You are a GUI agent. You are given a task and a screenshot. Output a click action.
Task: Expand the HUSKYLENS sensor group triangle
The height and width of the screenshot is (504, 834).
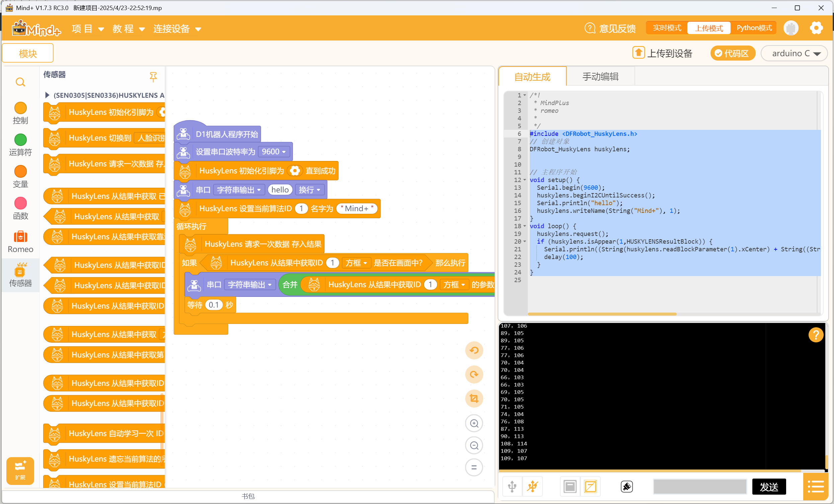47,95
